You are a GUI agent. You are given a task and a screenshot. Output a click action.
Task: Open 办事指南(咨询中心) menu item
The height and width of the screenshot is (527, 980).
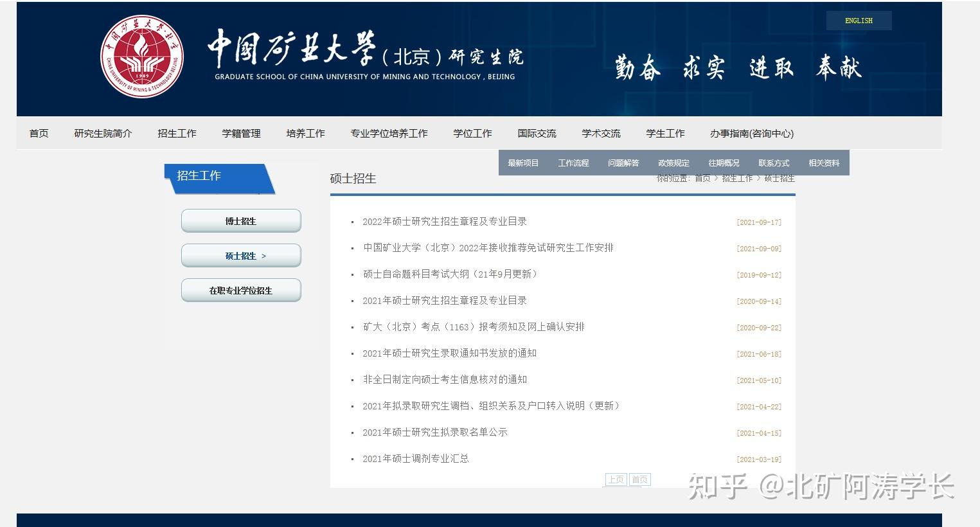point(752,133)
